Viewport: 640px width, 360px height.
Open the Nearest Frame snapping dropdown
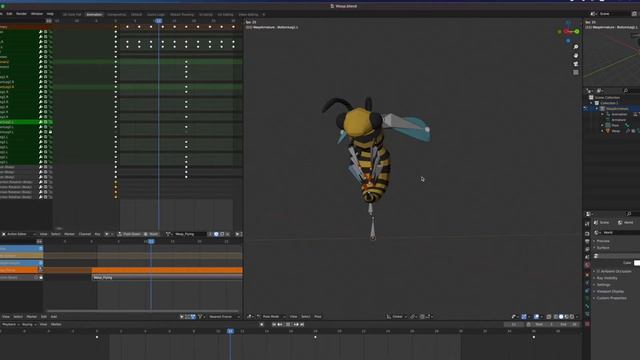coord(223,317)
